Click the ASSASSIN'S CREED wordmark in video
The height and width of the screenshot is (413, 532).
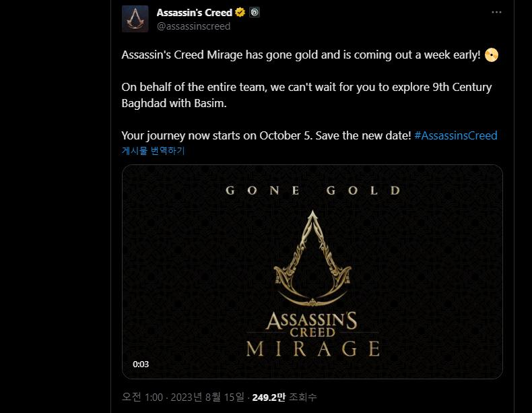coord(312,323)
